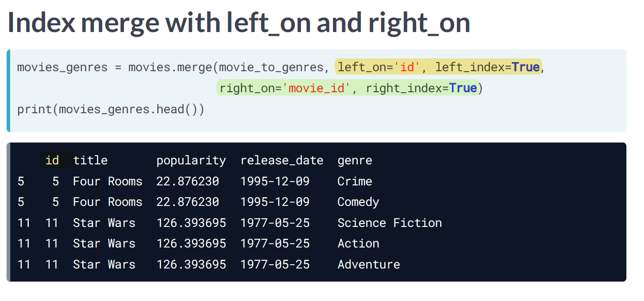644x301 pixels.
Task: Click the highlighted right_on='movie_id' argument
Action: click(285, 88)
